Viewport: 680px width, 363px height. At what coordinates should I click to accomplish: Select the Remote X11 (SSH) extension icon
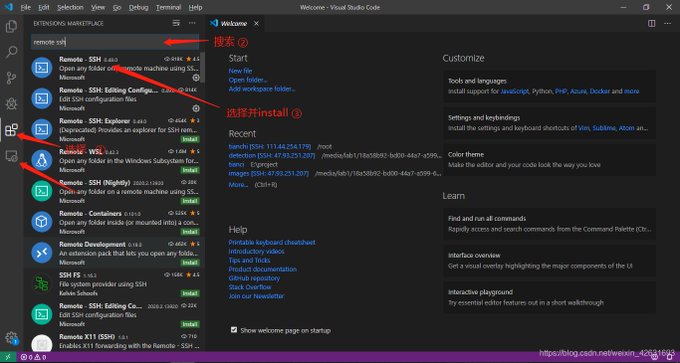coord(42,344)
